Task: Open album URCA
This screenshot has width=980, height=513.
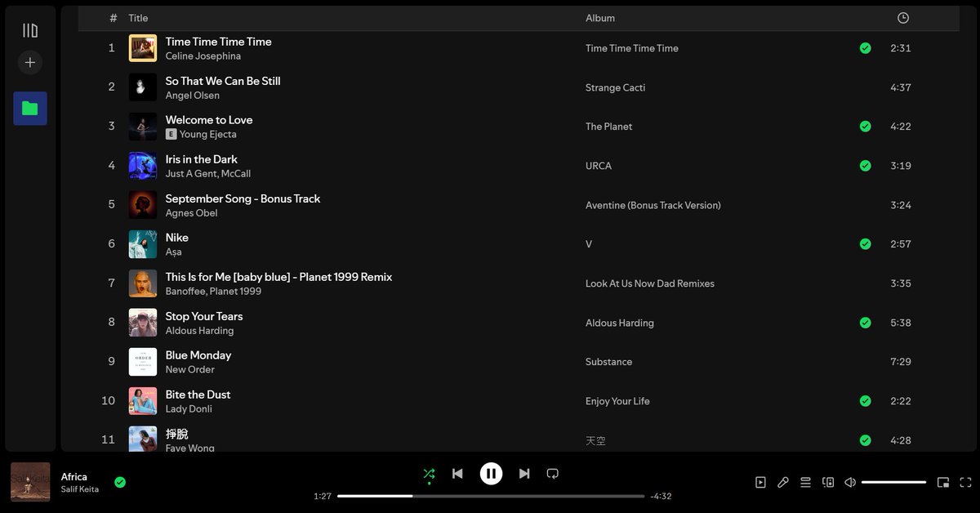Action: coord(599,166)
